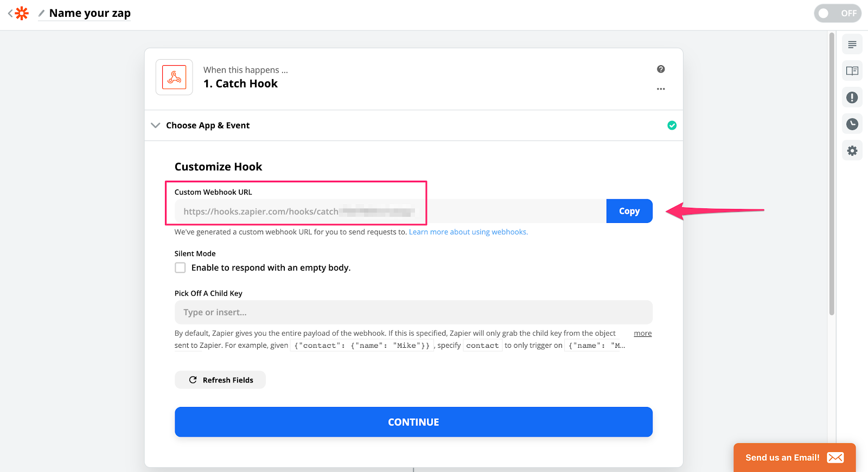The width and height of the screenshot is (868, 472).
Task: Open 'Learn more about using webhooks' link
Action: 468,232
